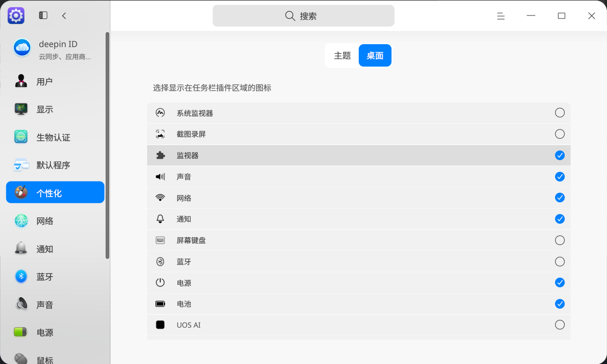Click the UOS AI black square icon

[160, 325]
